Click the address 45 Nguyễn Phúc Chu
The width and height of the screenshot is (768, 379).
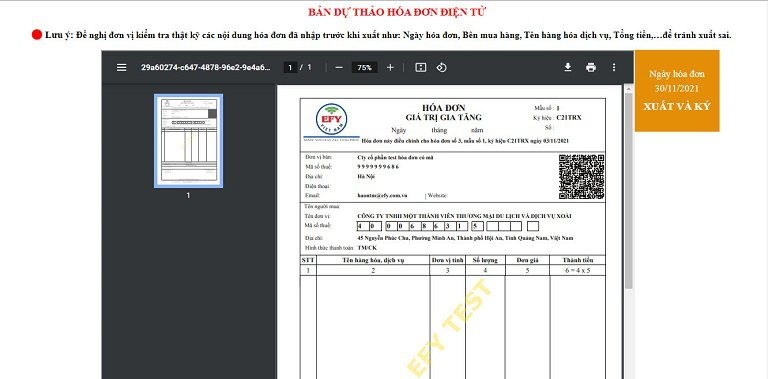coord(465,238)
